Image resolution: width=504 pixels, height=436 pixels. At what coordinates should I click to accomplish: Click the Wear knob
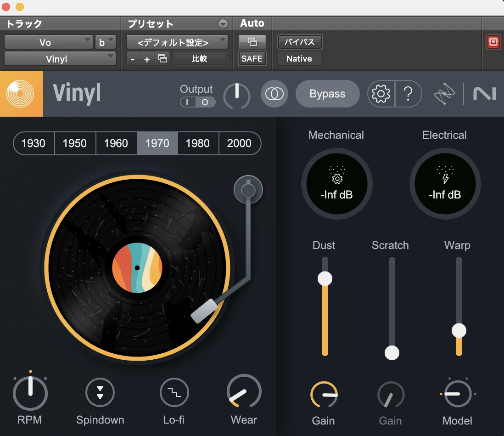point(244,391)
